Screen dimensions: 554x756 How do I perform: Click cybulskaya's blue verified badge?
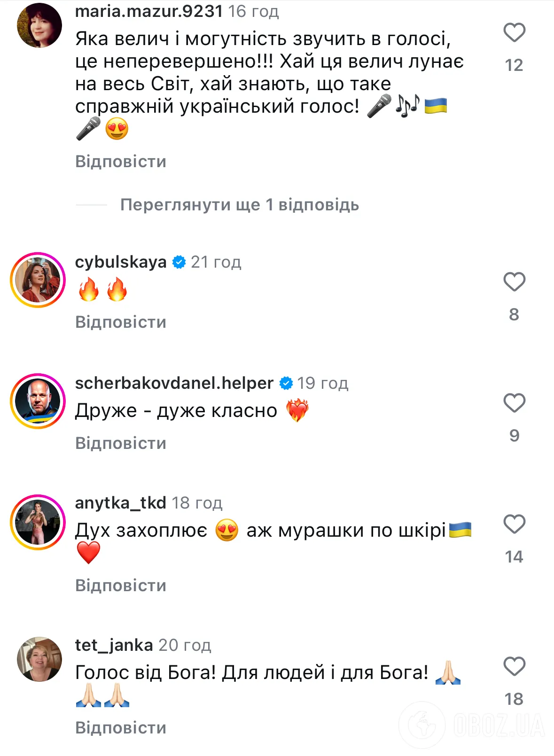pyautogui.click(x=179, y=262)
